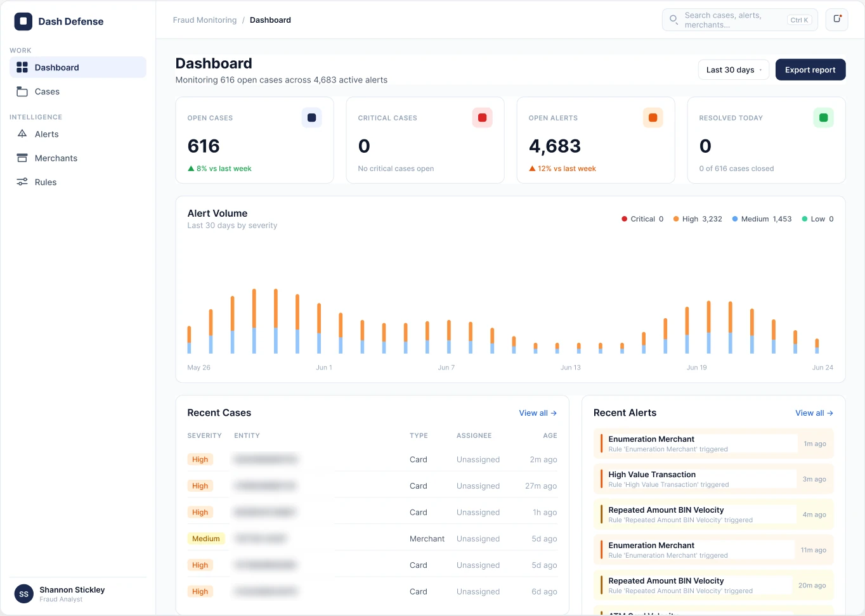This screenshot has width=865, height=616.
Task: Click the High badge on 2m ago case
Action: (200, 459)
